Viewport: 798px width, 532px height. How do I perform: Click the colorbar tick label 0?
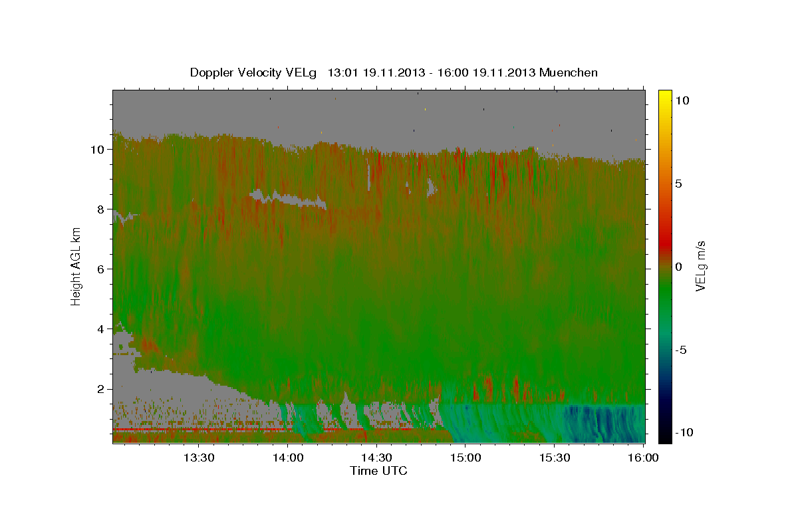click(678, 267)
